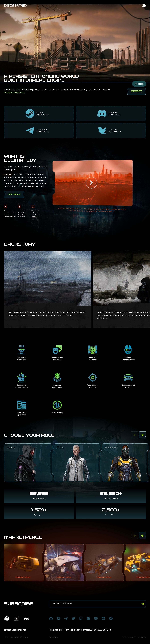Open the Privacy&Cookies Policy link
Viewport: 150px width, 644px height.
14,92
